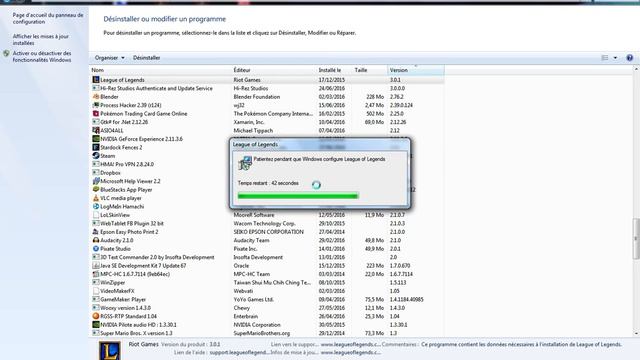This screenshot has height=360, width=640.
Task: Click the GameMaker: Player icon
Action: 96,299
